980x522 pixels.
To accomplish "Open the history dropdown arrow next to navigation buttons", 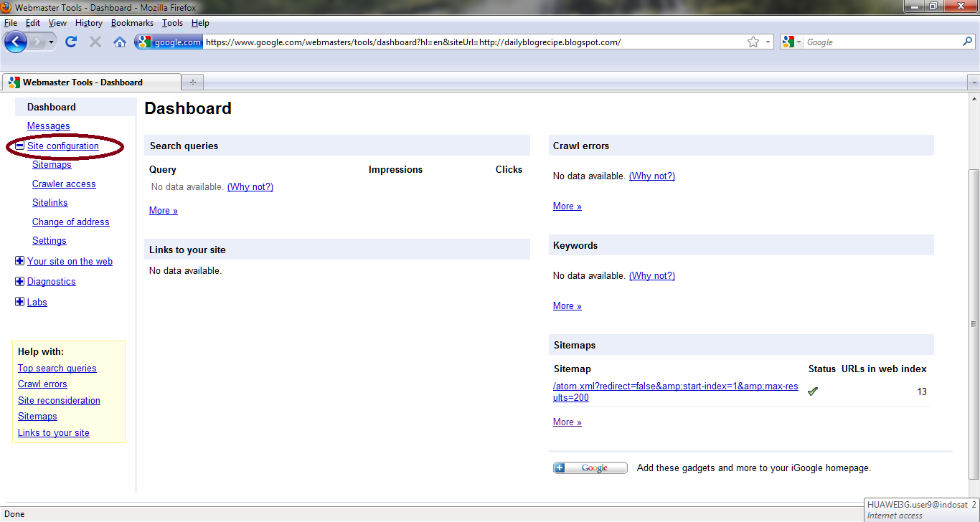I will click(x=52, y=42).
